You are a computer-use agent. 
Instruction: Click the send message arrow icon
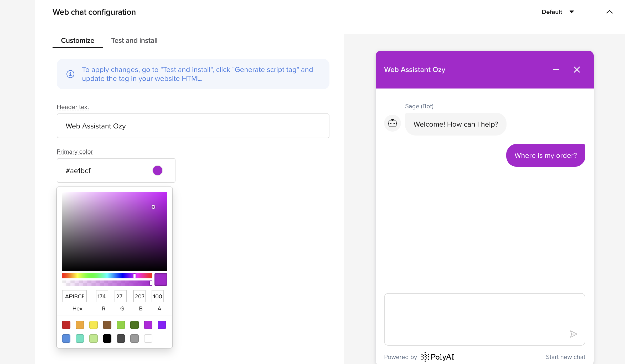pyautogui.click(x=574, y=334)
